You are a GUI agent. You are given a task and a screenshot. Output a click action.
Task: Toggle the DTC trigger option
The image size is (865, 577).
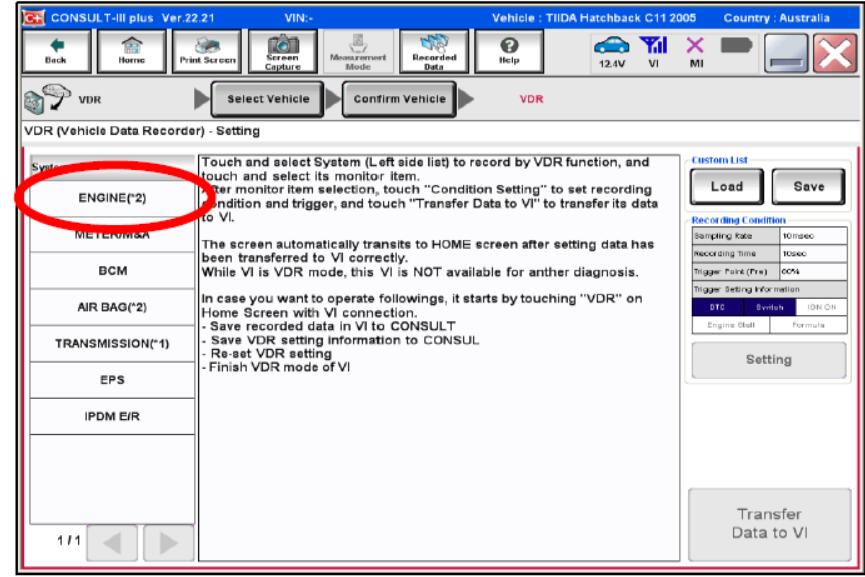(717, 307)
